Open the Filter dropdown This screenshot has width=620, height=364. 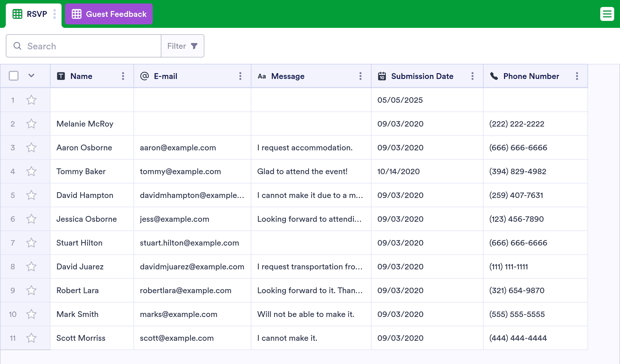pos(183,46)
